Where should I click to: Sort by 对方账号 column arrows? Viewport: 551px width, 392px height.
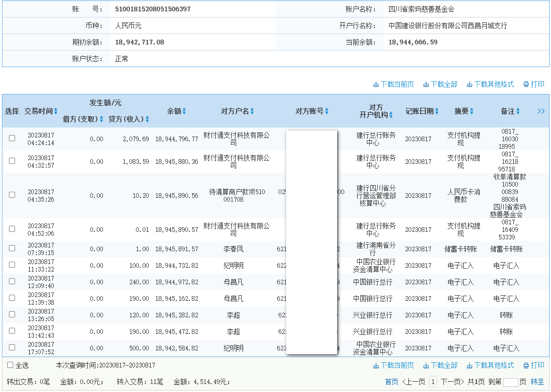pos(327,111)
